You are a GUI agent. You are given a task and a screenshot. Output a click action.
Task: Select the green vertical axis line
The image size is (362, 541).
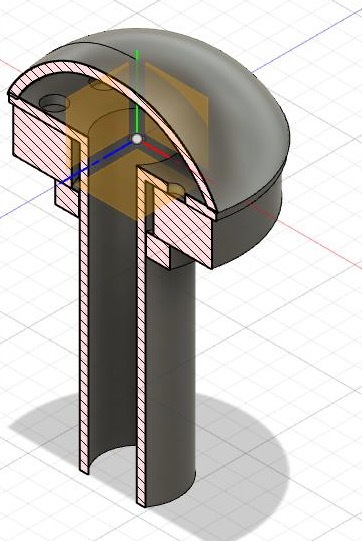pyautogui.click(x=137, y=92)
